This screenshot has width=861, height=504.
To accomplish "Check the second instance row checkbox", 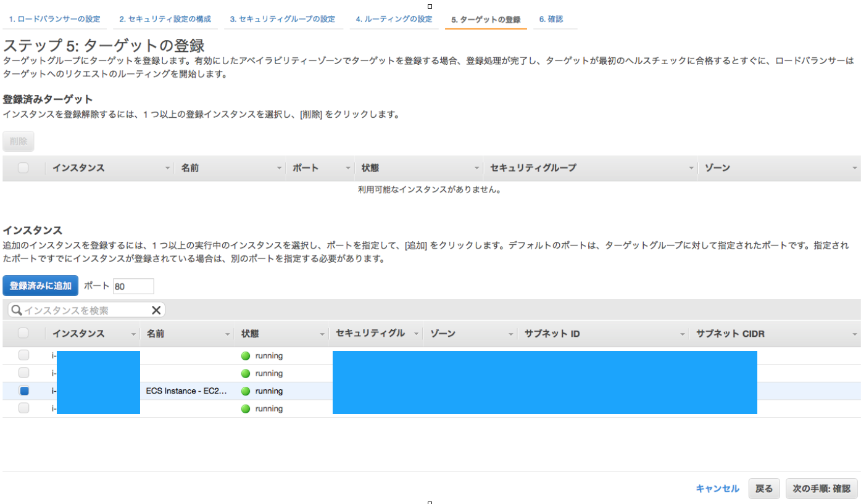I will click(x=23, y=373).
